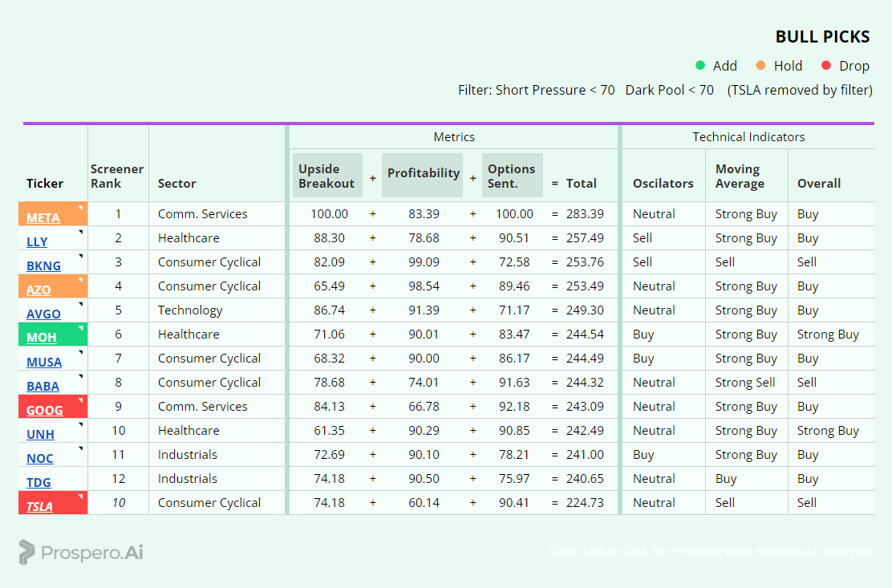The width and height of the screenshot is (892, 588).
Task: Select TDG total value 240.65
Action: tap(585, 479)
